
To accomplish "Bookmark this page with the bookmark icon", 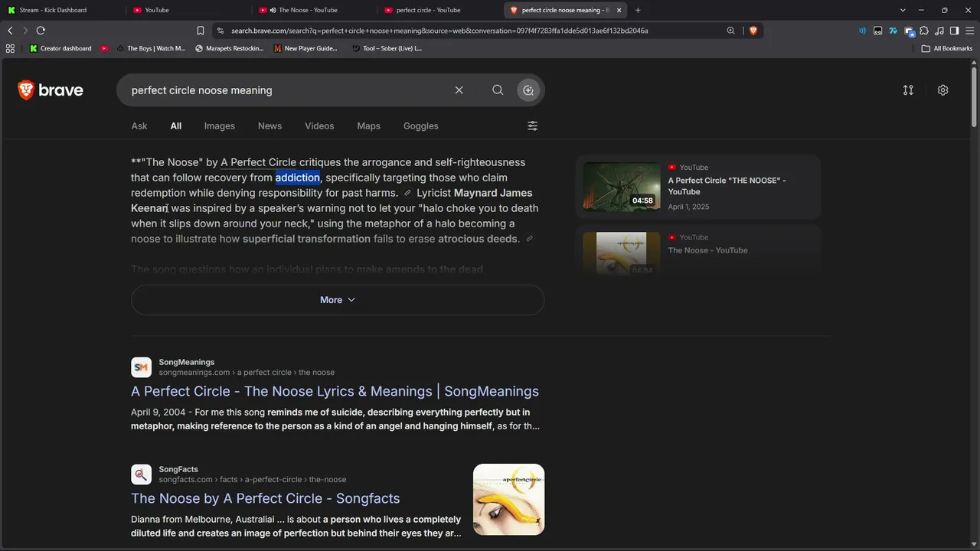I will pos(201,31).
